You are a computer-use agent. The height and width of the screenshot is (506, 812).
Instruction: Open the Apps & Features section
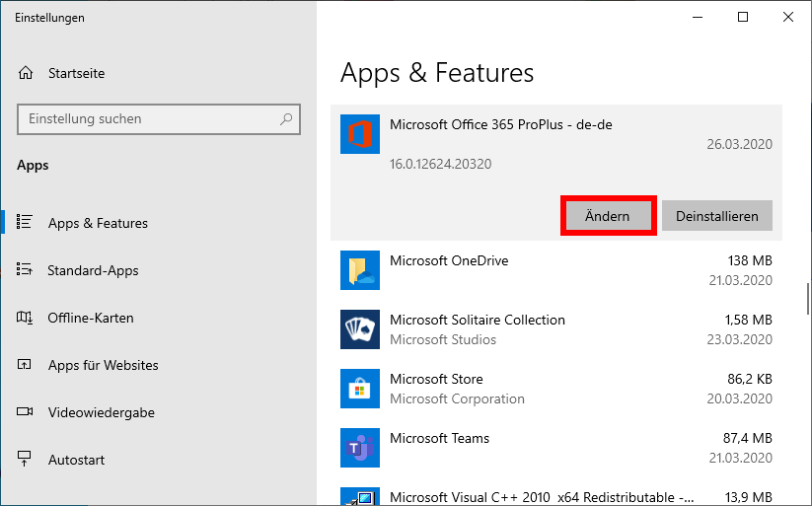[x=98, y=224]
